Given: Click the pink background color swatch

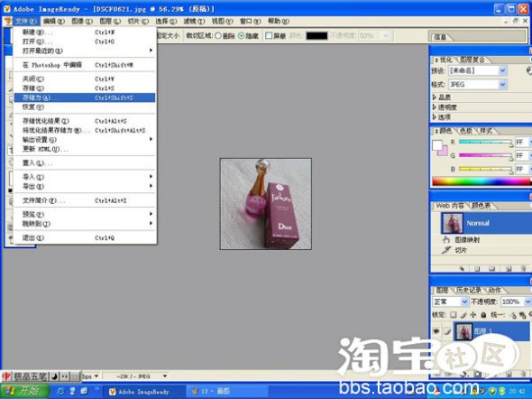Looking at the screenshot, I should click(x=443, y=151).
